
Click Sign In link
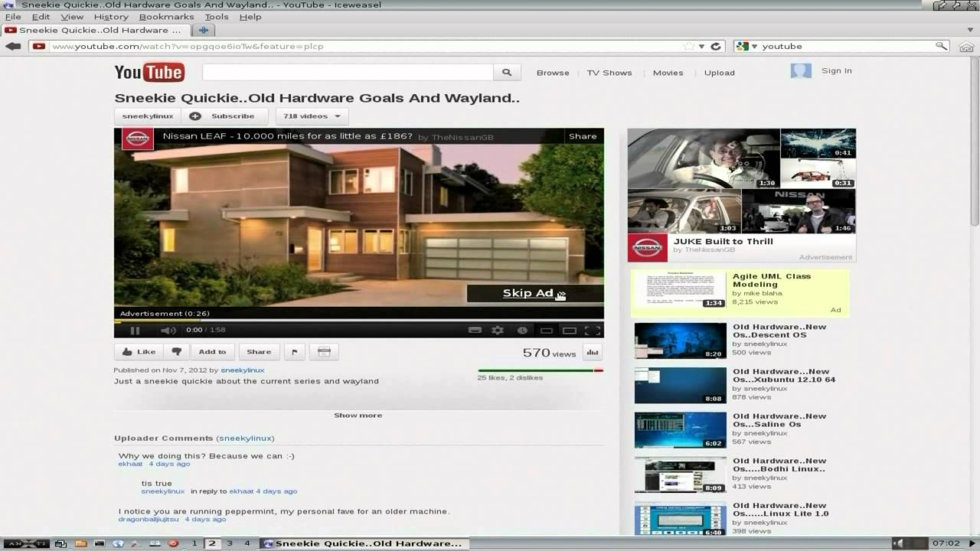(x=836, y=70)
